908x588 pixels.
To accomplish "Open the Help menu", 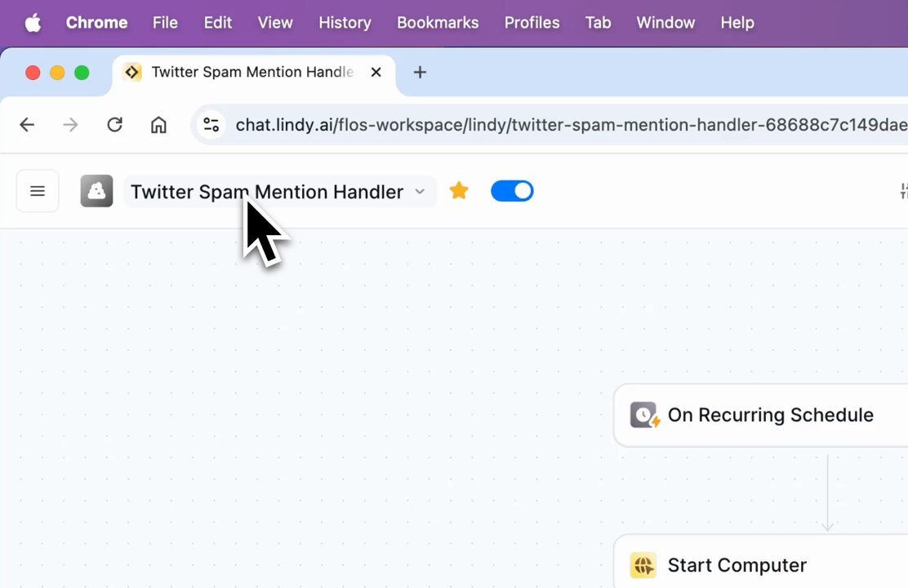I will pyautogui.click(x=737, y=23).
